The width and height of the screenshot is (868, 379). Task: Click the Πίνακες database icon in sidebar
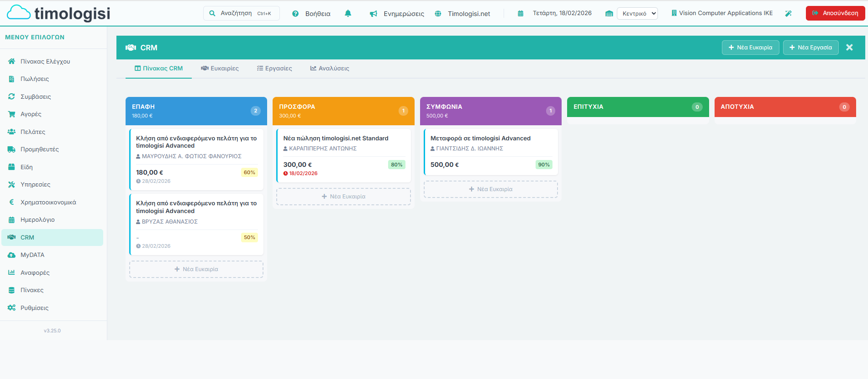[x=11, y=290]
